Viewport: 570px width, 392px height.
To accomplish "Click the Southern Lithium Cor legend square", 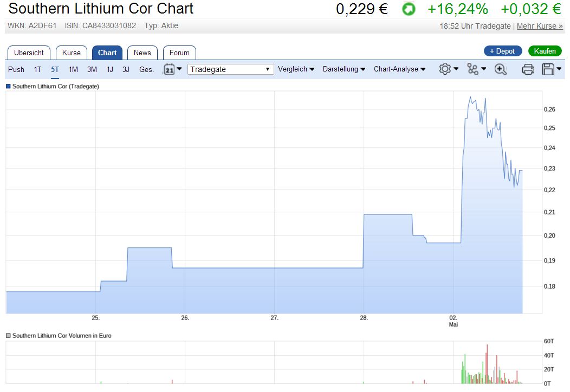I will (x=8, y=86).
